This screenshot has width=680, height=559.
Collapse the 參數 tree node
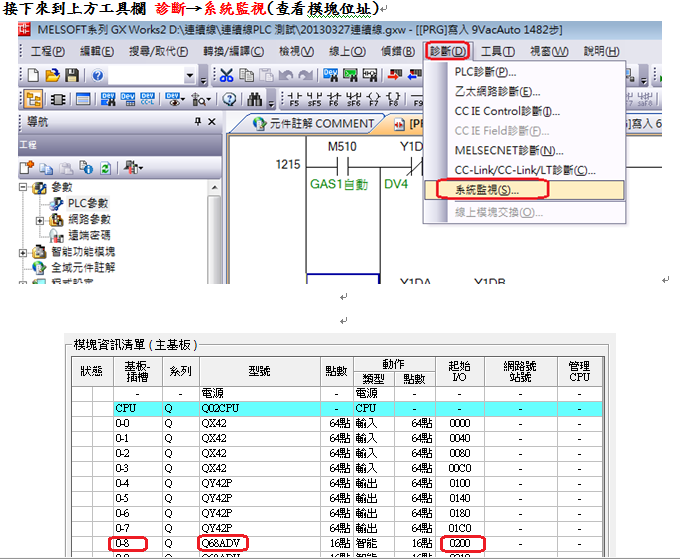[24, 188]
